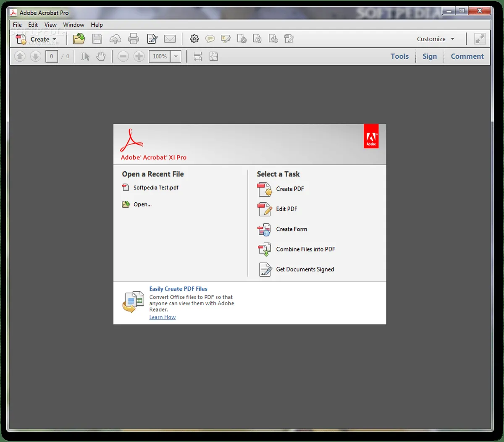504x442 pixels.
Task: Open the zoom percentage dropdown arrow
Action: click(x=176, y=56)
